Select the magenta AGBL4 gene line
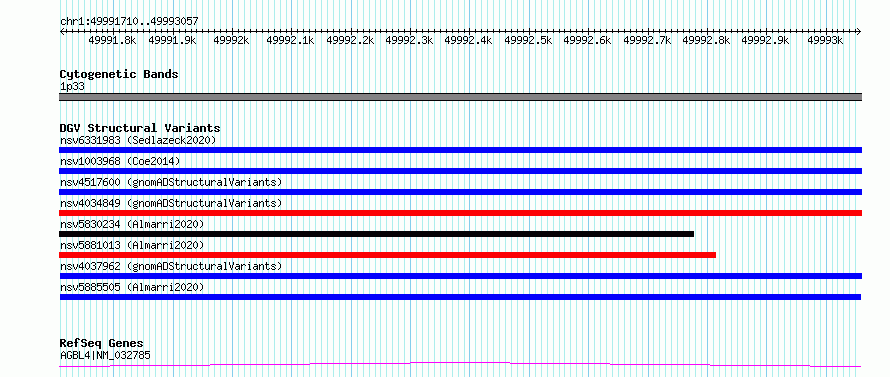The width and height of the screenshot is (890, 377). pyautogui.click(x=460, y=365)
